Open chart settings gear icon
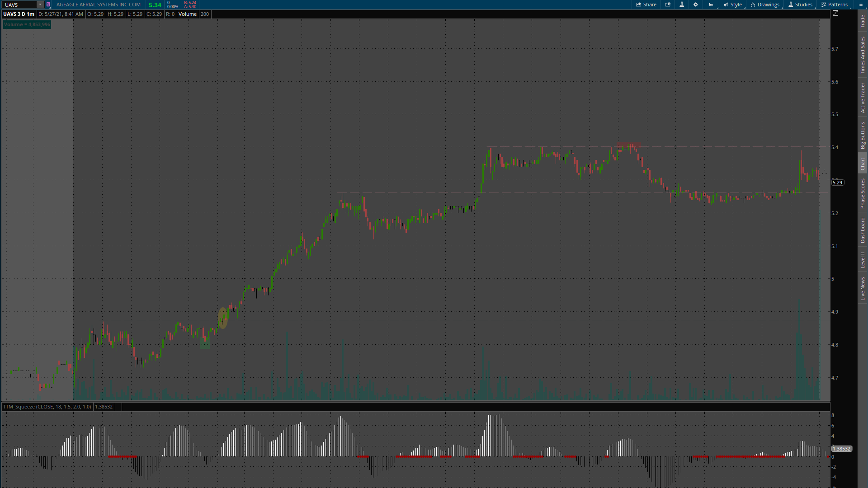The width and height of the screenshot is (868, 488). coord(696,5)
